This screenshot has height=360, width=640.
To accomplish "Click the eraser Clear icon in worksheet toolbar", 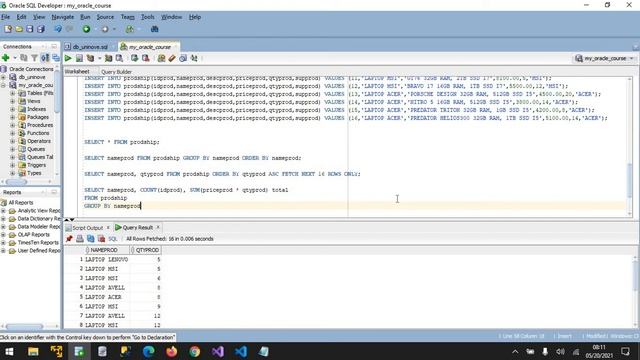I will tap(172, 58).
